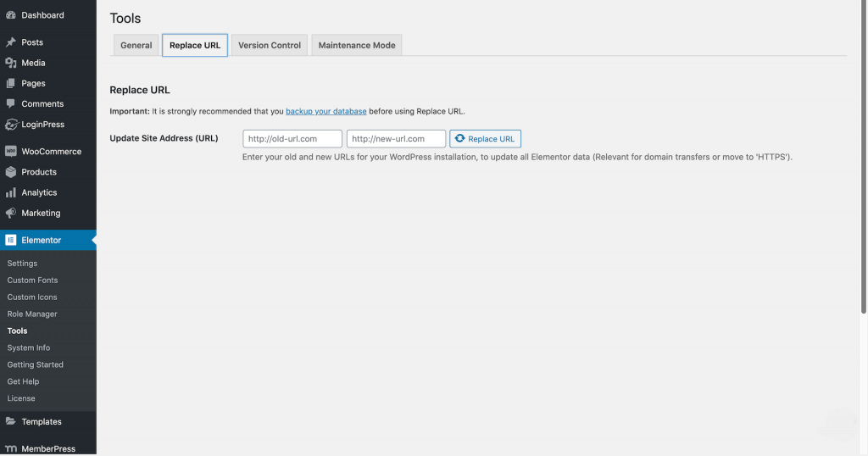
Task: Click the WooCommerce logo icon
Action: click(11, 152)
